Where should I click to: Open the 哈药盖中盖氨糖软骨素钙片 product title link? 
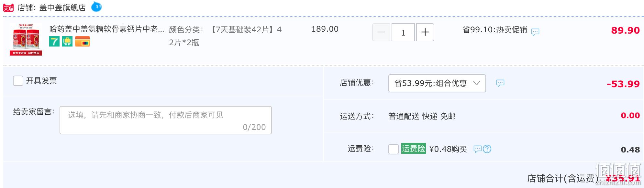point(107,29)
